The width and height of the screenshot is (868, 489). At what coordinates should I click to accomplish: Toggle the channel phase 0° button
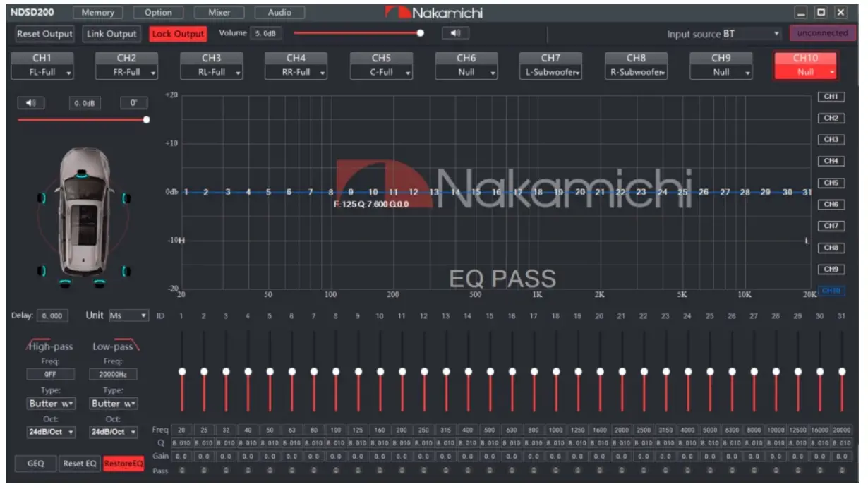pos(133,103)
